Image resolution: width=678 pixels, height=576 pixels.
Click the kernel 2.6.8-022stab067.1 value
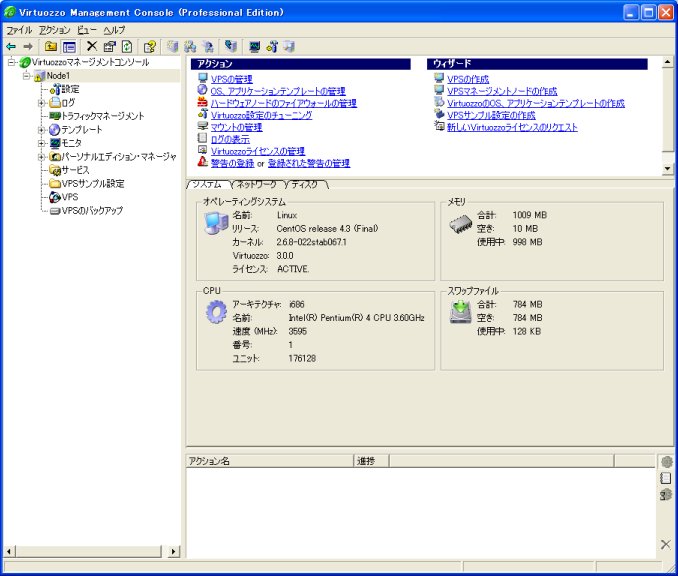click(x=311, y=242)
